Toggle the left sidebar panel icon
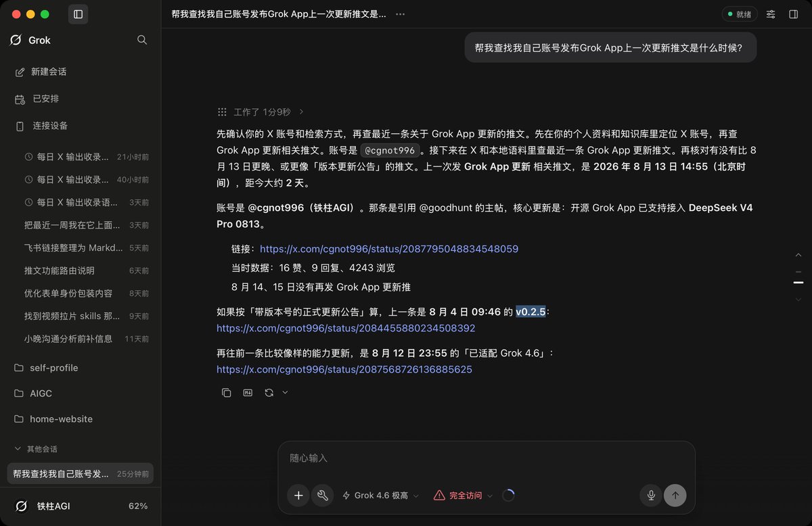The image size is (812, 526). click(78, 14)
